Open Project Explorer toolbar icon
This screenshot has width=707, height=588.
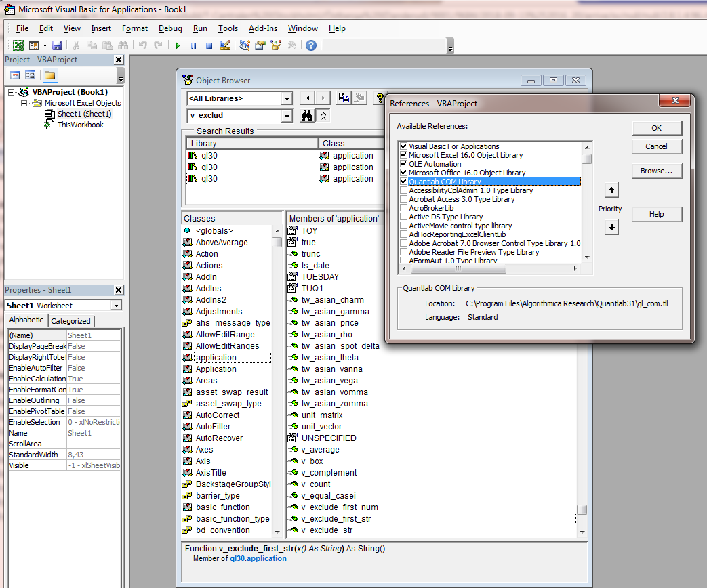(245, 45)
